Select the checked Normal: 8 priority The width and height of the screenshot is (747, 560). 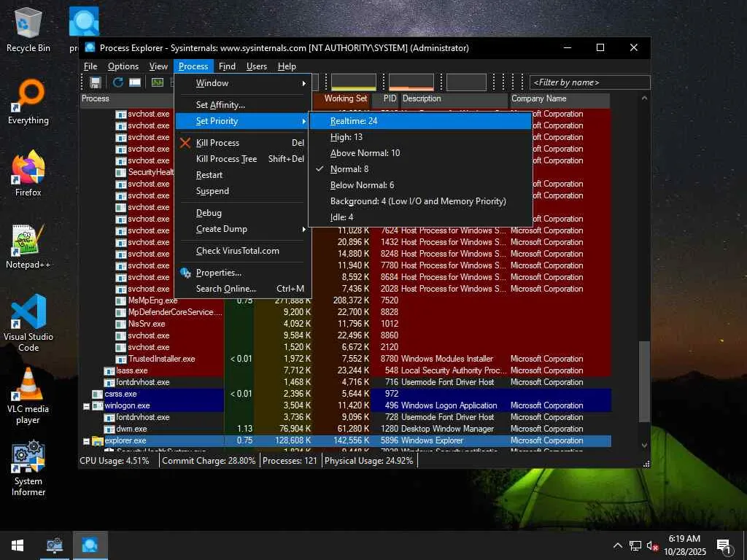[x=420, y=169]
